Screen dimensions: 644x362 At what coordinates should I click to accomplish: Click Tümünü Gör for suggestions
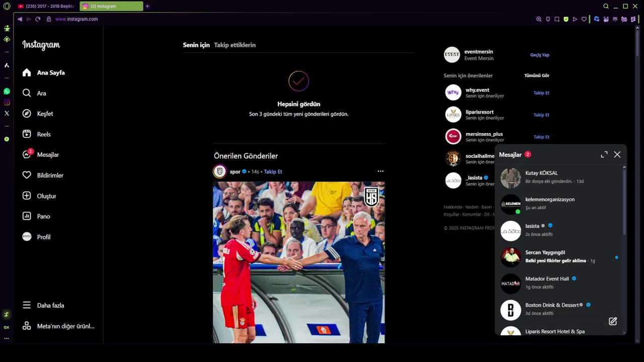[x=537, y=75]
